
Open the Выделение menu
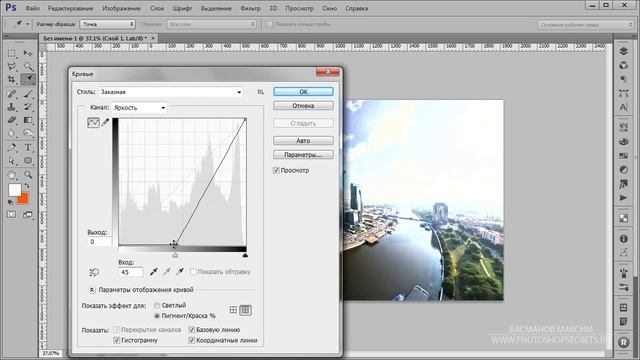[216, 8]
